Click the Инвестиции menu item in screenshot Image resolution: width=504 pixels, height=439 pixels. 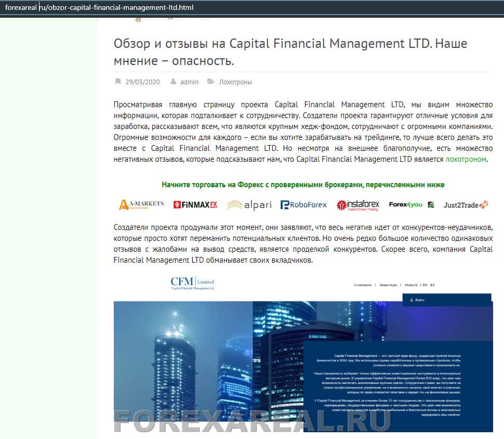pyautogui.click(x=388, y=285)
